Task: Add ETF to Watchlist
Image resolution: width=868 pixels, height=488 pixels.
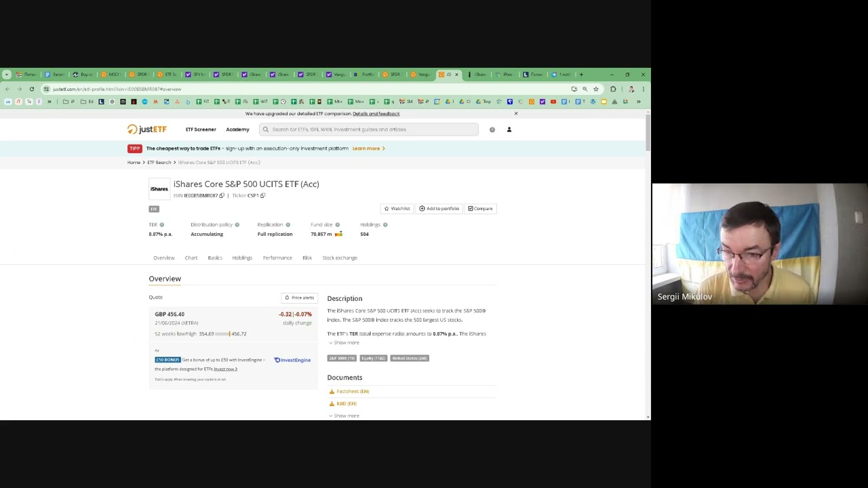Action: [x=397, y=209]
